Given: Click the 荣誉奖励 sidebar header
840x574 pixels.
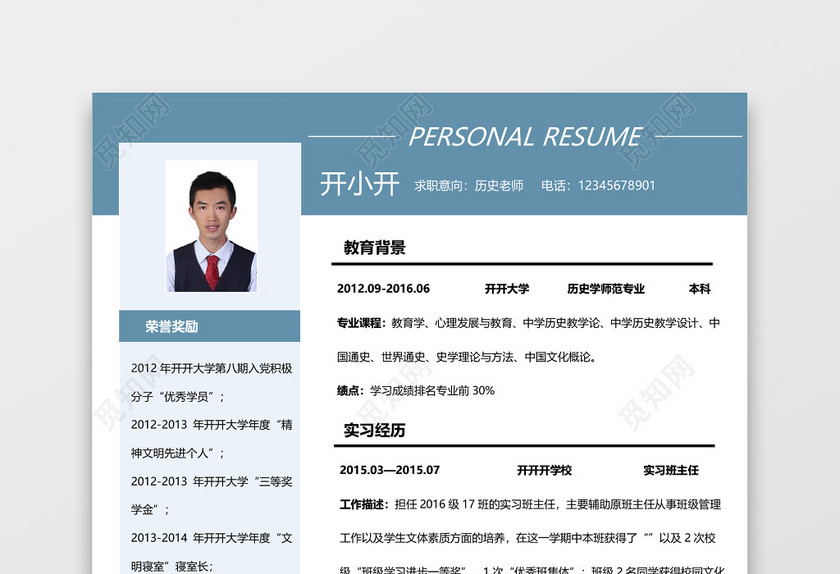Looking at the screenshot, I should pos(209,326).
